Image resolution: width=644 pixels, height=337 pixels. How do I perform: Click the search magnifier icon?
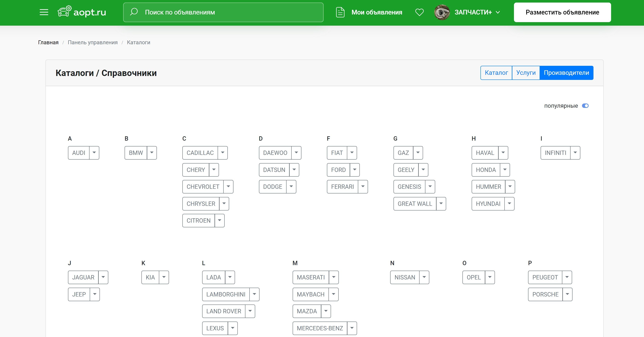(x=134, y=12)
